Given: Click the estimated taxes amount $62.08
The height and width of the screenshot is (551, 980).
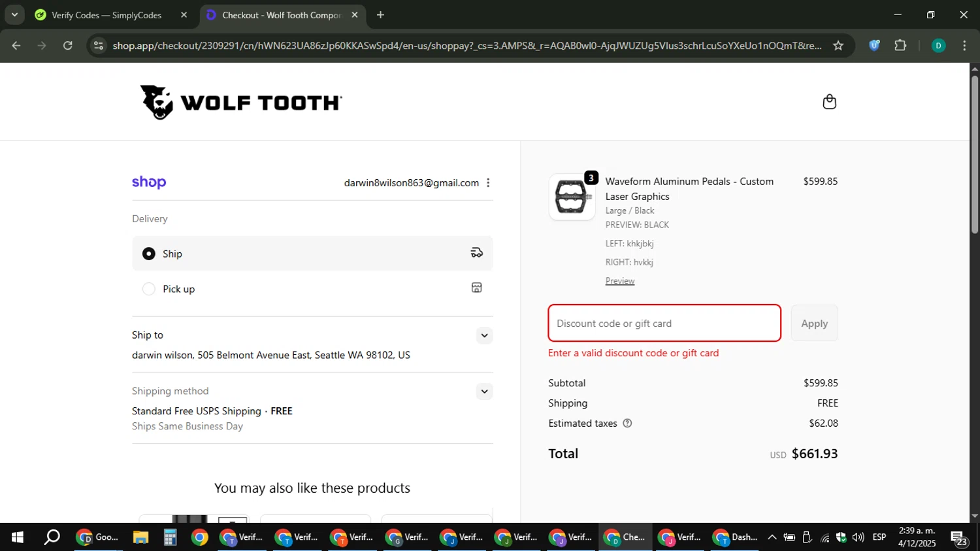Looking at the screenshot, I should (x=823, y=424).
